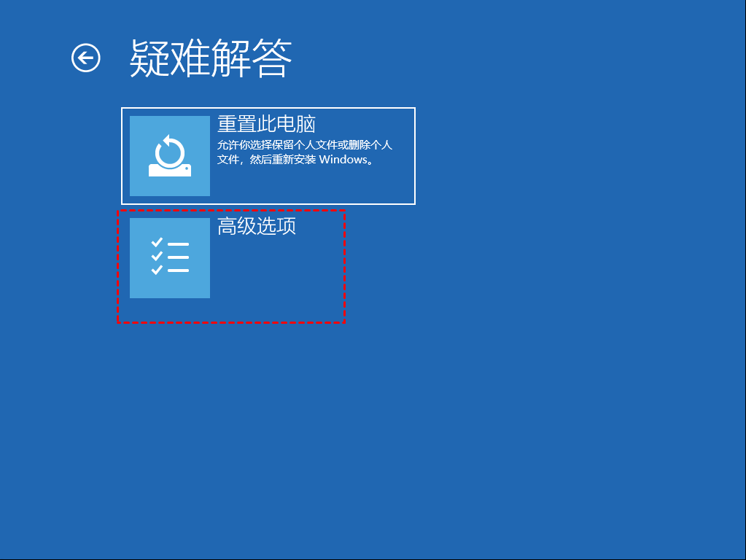Click the text 允许你选择保留个人文件
The width and height of the screenshot is (746, 560).
[277, 145]
